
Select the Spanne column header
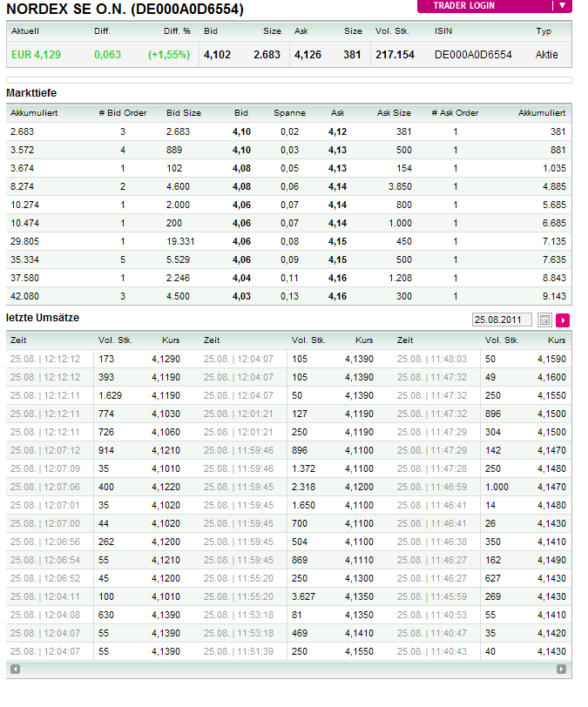[289, 112]
